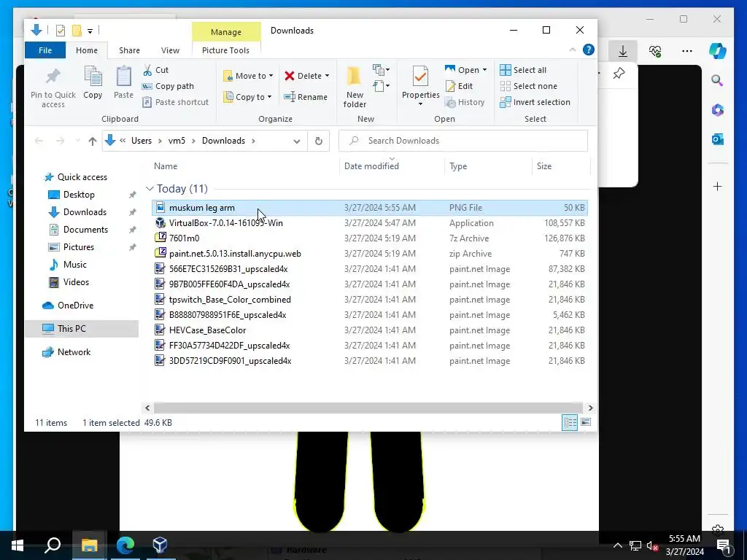Select OneDrive in navigation pane

(x=75, y=306)
